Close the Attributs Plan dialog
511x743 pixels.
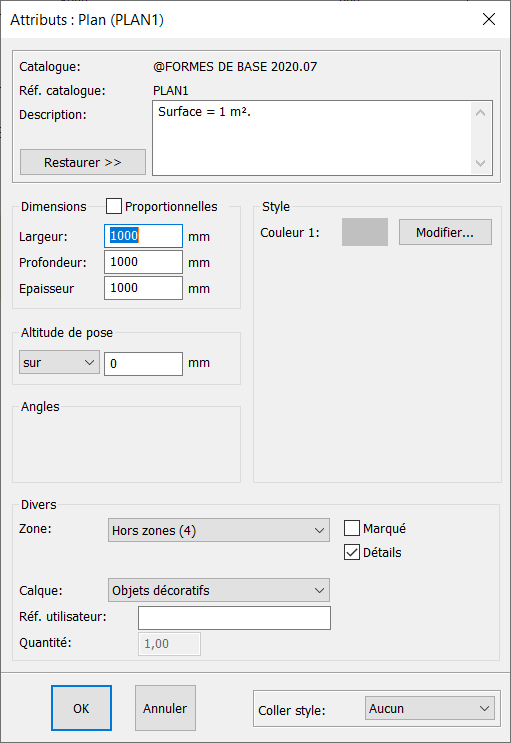click(489, 19)
